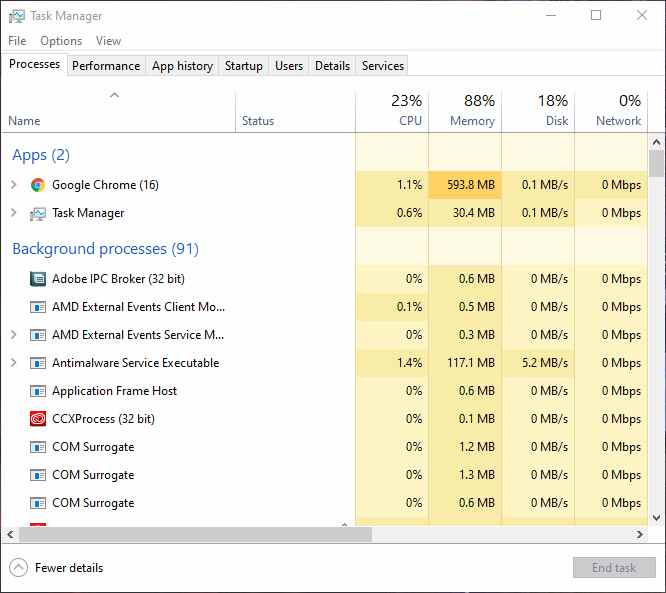Image resolution: width=666 pixels, height=593 pixels.
Task: Open the Options menu
Action: [x=61, y=41]
